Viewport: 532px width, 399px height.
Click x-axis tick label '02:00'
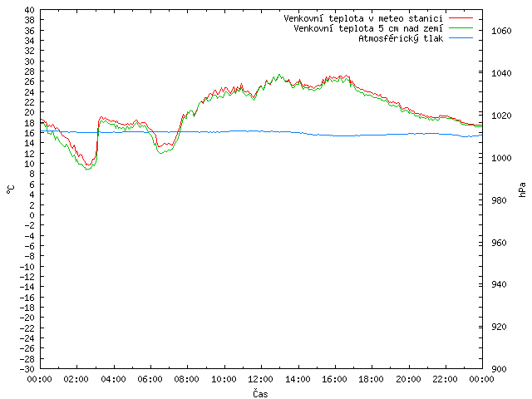pyautogui.click(x=76, y=379)
